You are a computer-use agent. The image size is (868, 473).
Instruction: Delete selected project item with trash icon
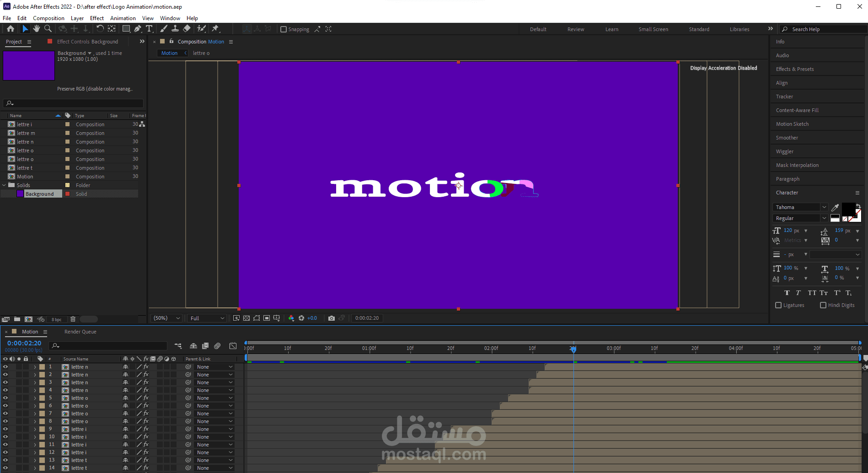pyautogui.click(x=73, y=319)
